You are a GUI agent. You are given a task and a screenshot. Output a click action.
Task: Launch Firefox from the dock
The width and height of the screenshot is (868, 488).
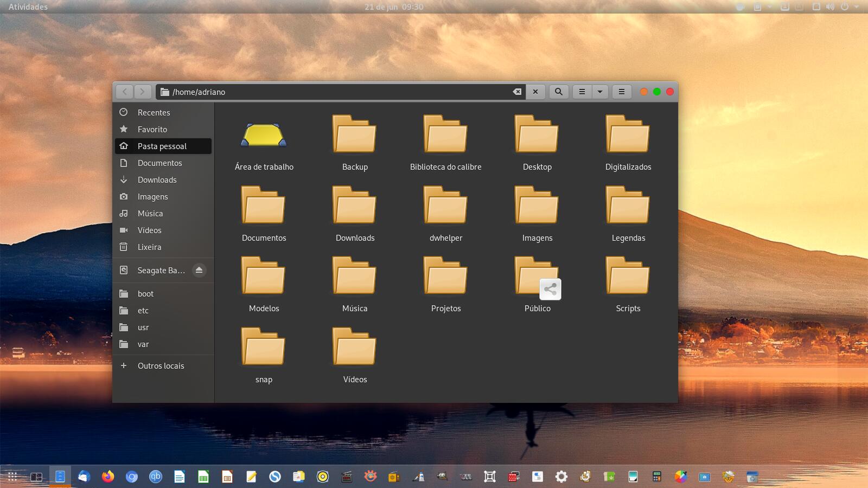pos(108,477)
